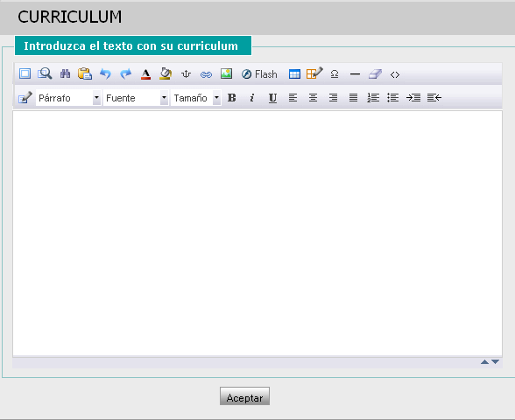Click the paste clipboard icon
515x420 pixels.
click(x=85, y=73)
